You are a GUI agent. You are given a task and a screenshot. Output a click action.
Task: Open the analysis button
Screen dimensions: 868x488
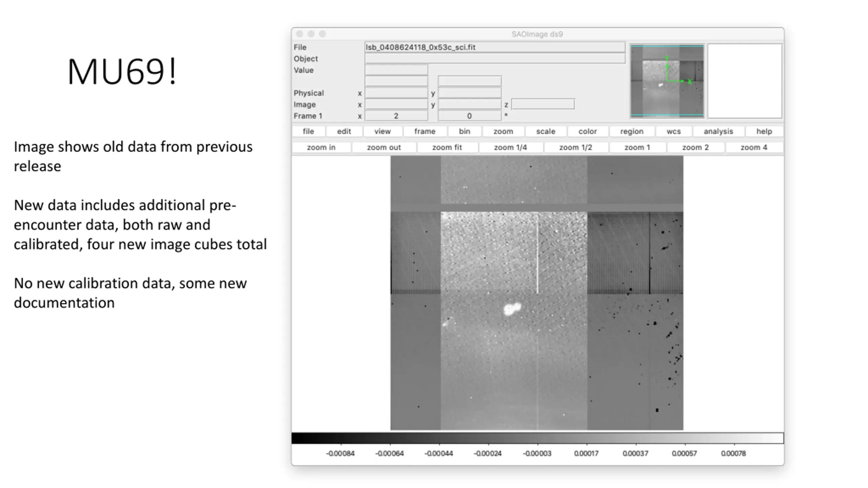pos(718,131)
